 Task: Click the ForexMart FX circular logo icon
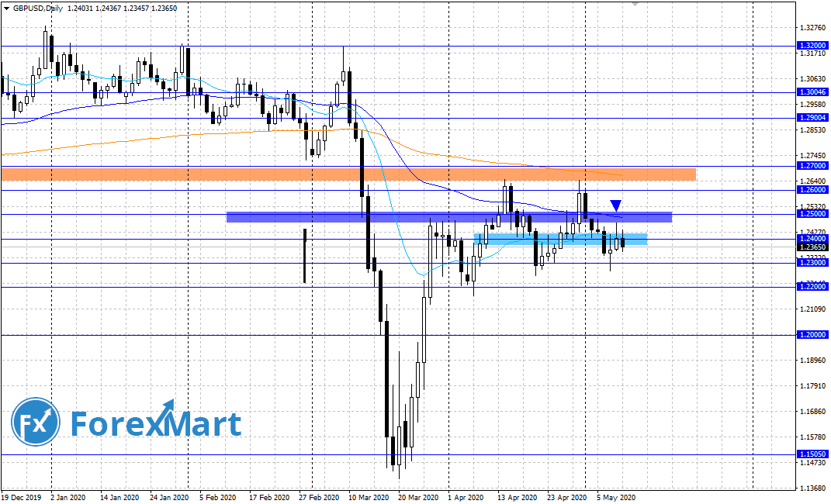pyautogui.click(x=36, y=423)
